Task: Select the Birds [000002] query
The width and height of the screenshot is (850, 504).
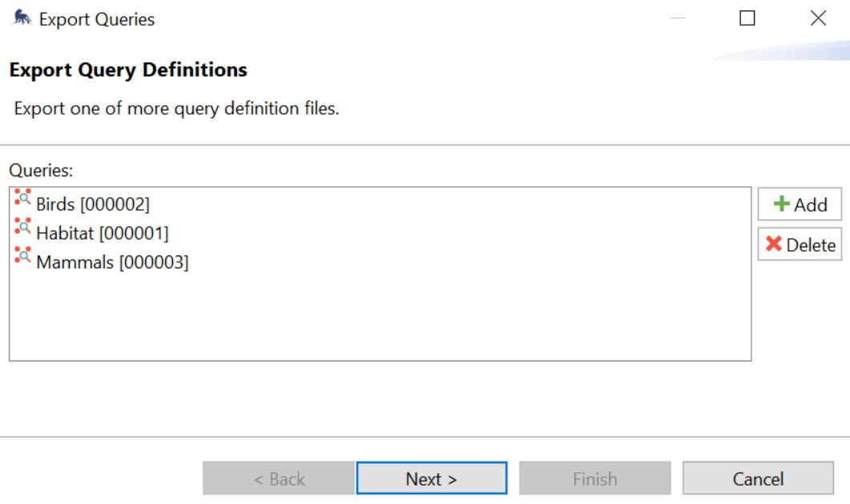Action: tap(92, 204)
